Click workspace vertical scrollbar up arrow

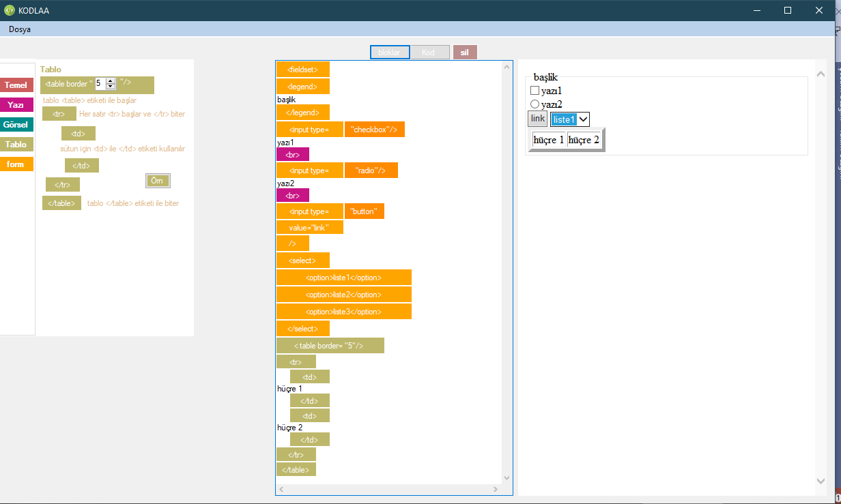(x=507, y=67)
